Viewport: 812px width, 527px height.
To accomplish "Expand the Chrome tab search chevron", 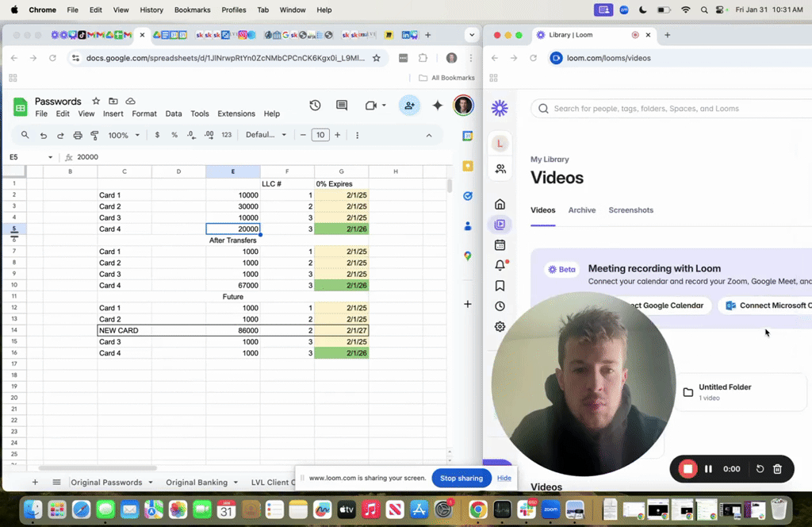I will coord(472,35).
